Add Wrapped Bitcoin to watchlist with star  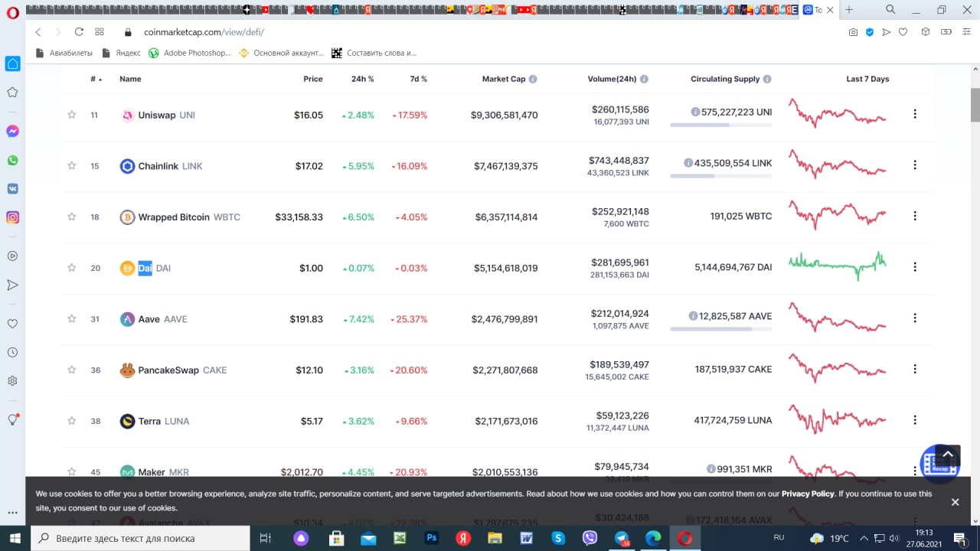click(x=72, y=217)
